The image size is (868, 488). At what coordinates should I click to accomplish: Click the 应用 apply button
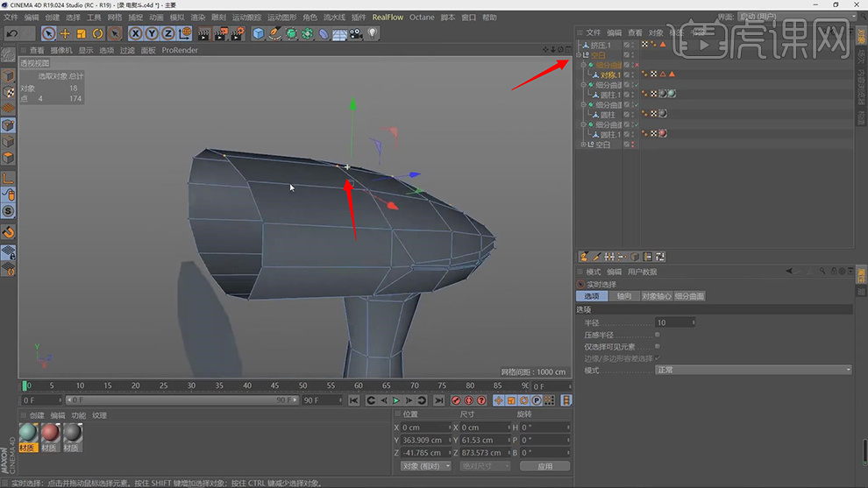pyautogui.click(x=544, y=466)
